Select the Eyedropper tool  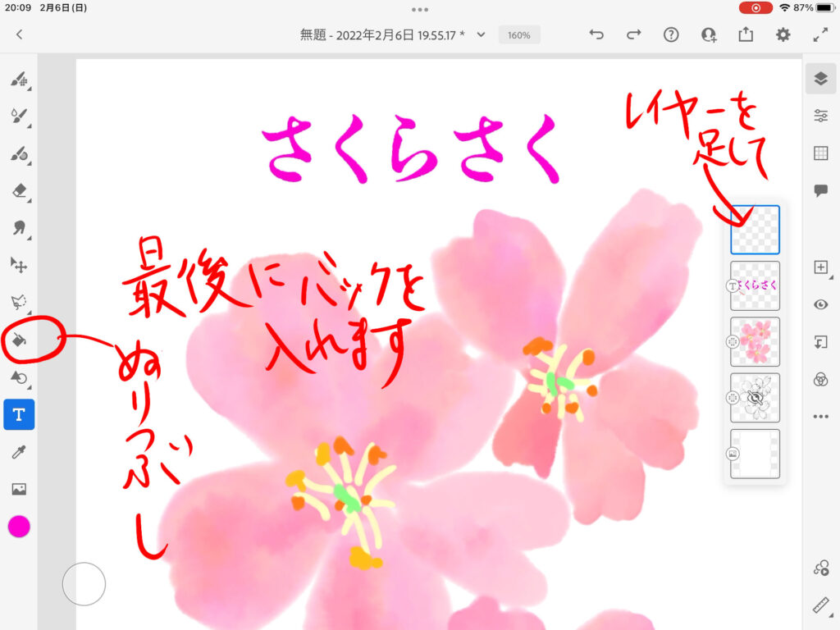(x=19, y=452)
